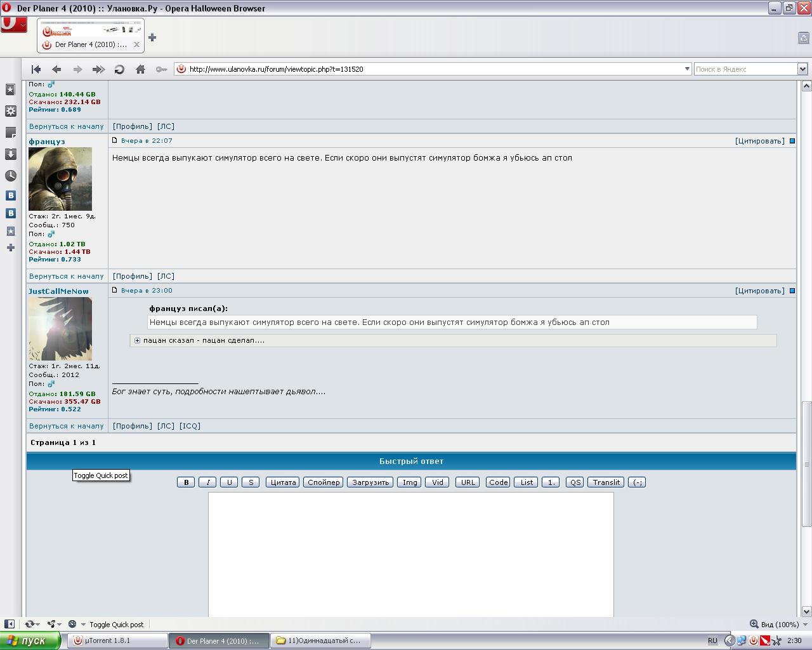Viewport: 812px width, 650px height.
Task: Open a new tab with plus button
Action: (152, 37)
